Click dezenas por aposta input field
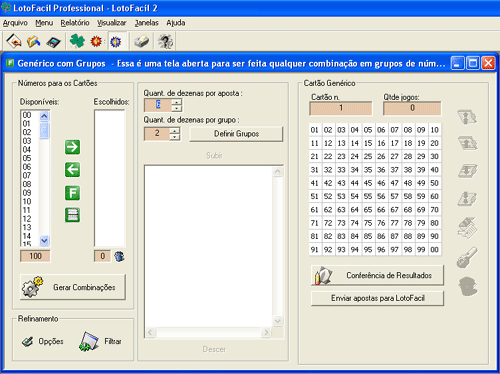The image size is (500, 374). tap(158, 105)
